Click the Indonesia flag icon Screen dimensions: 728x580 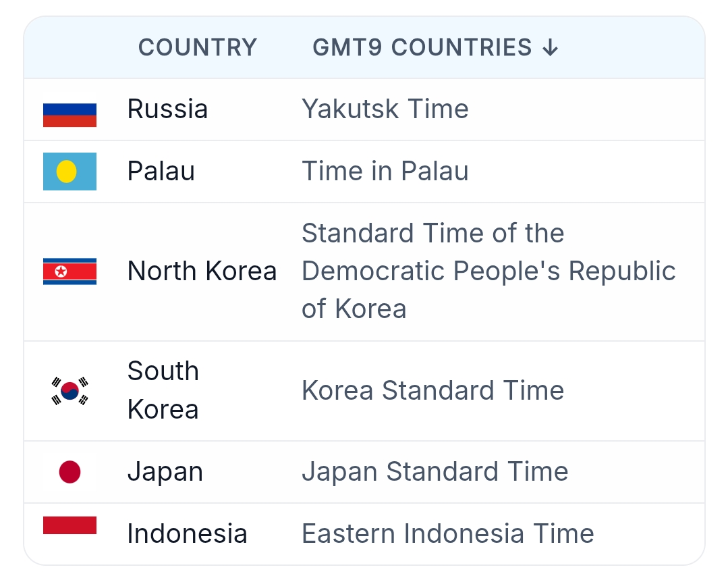click(x=69, y=526)
